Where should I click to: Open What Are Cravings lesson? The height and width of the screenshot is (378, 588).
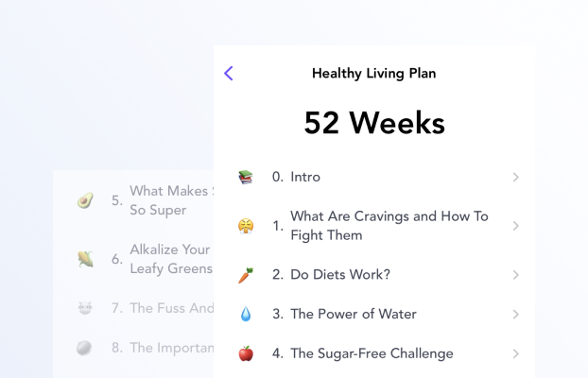tap(389, 226)
